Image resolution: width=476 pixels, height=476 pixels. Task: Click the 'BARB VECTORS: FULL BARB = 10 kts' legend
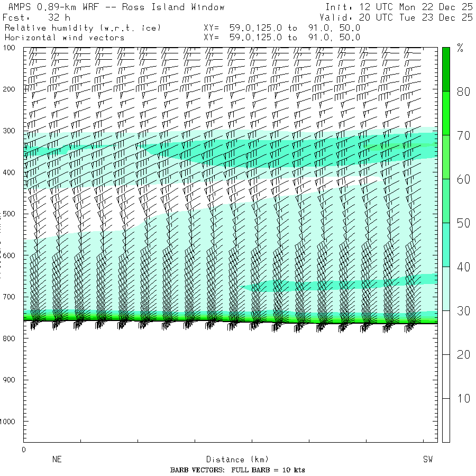(237, 470)
